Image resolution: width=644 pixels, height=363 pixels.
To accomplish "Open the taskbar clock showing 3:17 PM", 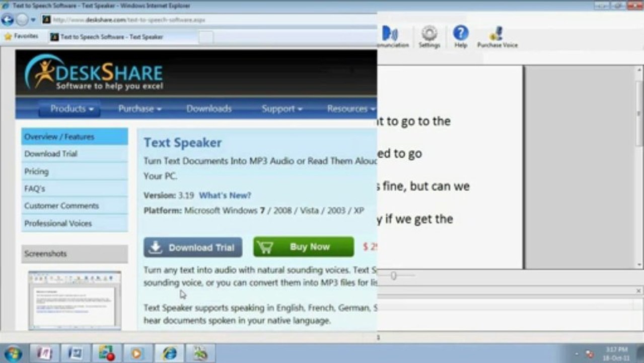I will click(x=617, y=353).
